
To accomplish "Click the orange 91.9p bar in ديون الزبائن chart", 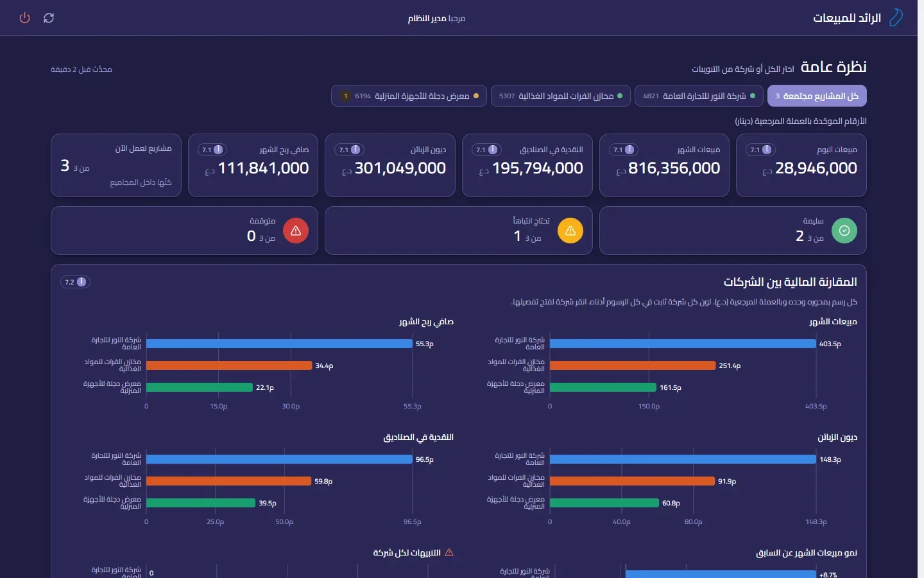I will (632, 481).
